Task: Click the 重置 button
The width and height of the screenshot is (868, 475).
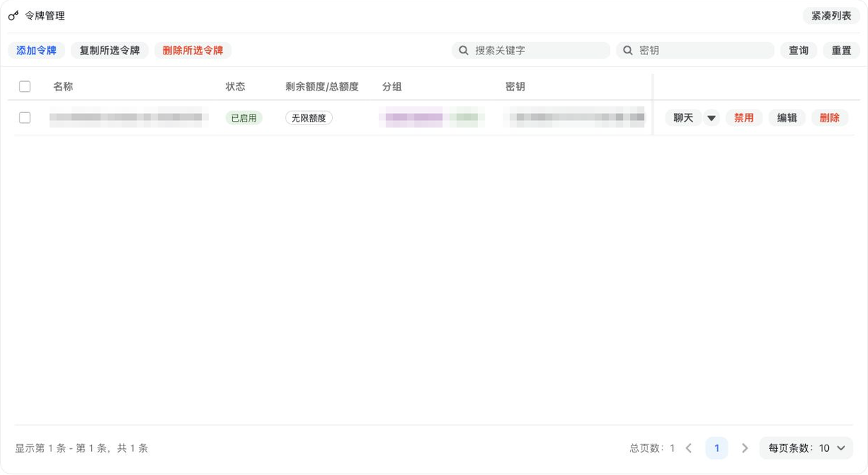Action: (x=841, y=51)
